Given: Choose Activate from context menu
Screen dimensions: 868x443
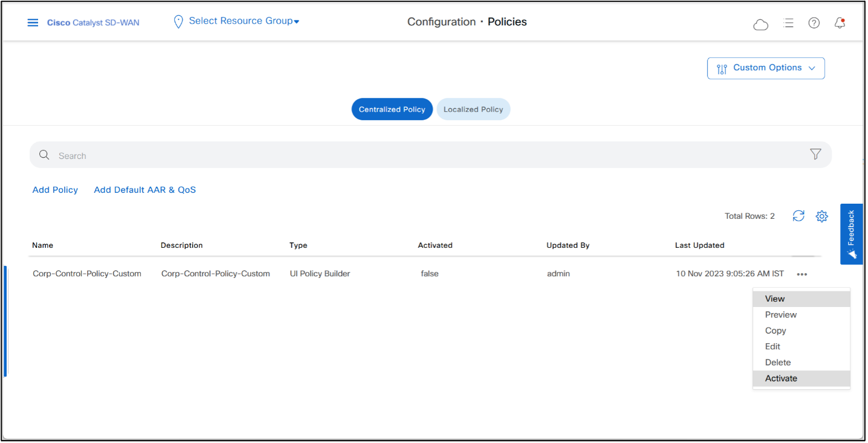Looking at the screenshot, I should pos(781,378).
